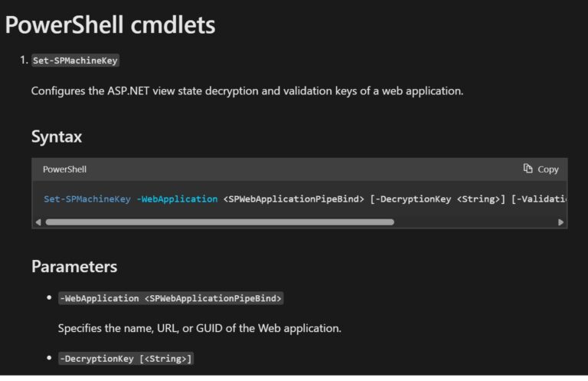Screen dimensions: 588x381
Task: Click the PowerShell language label on code block
Action: [x=64, y=169]
